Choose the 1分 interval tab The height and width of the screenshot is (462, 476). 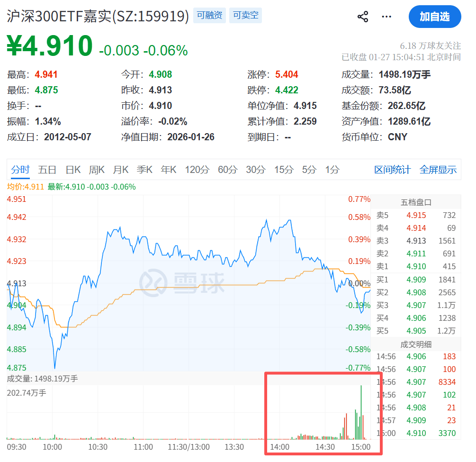pos(332,170)
